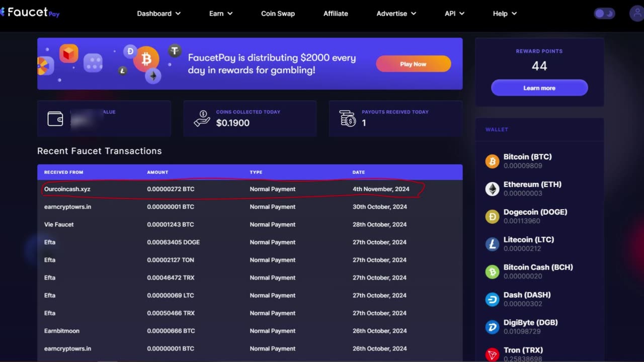The height and width of the screenshot is (362, 644).
Task: Select the Dash (DASH) wallet icon
Action: pos(492,300)
